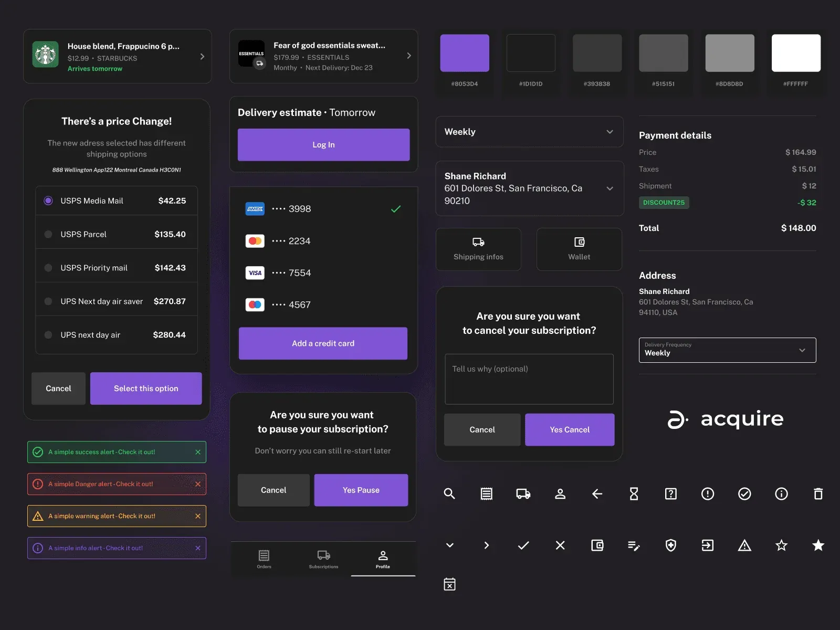Expand the Fear of god essentials subscription
This screenshot has width=840, height=630.
pos(324,56)
